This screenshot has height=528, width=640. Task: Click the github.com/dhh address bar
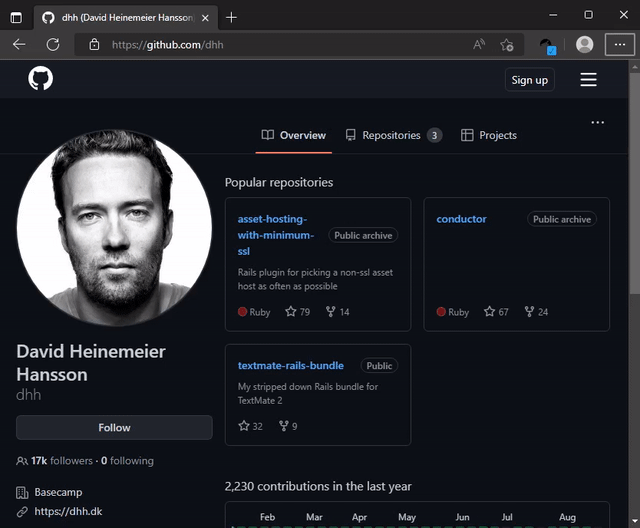pyautogui.click(x=280, y=44)
